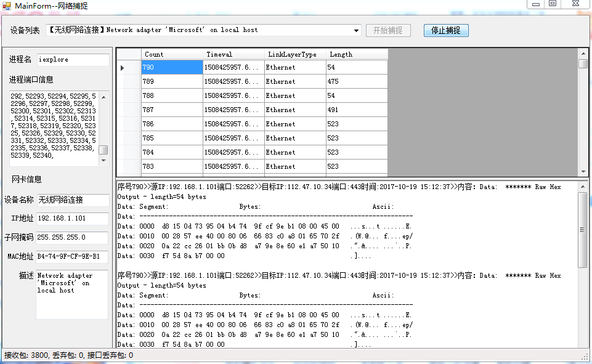This screenshot has width=592, height=364.
Task: Click Ethernet cell in row 788
Action: pos(295,95)
